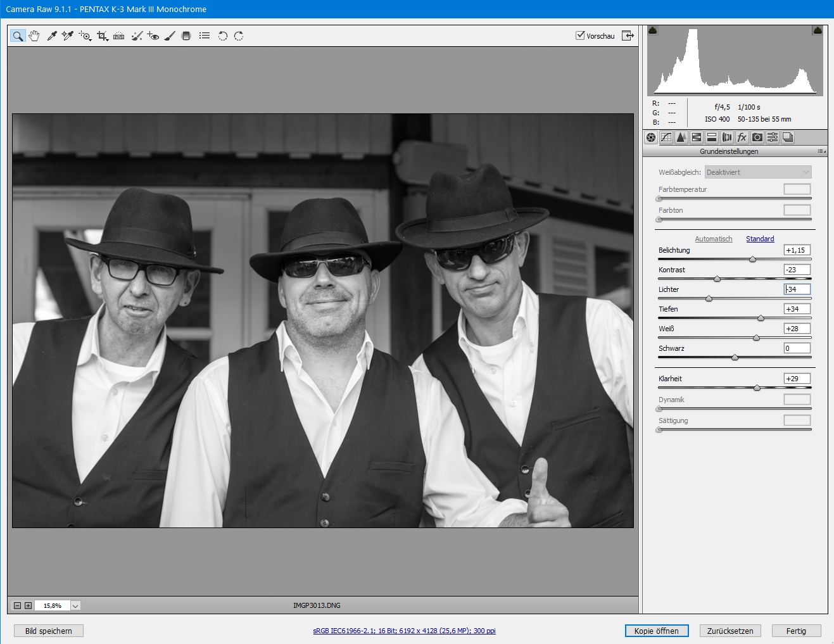Rotate image clockwise

pyautogui.click(x=239, y=36)
